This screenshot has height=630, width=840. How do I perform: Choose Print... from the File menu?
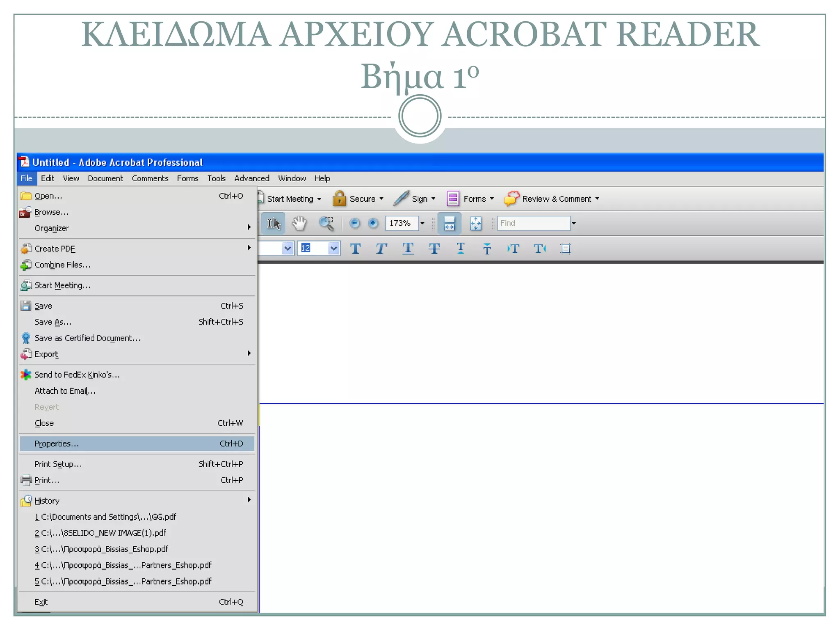[137, 480]
